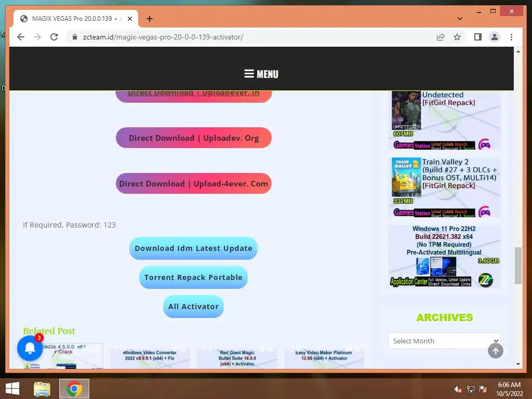Click the page vertical scrollbar thumb
Image resolution: width=532 pixels, height=399 pixels.
pyautogui.click(x=518, y=265)
